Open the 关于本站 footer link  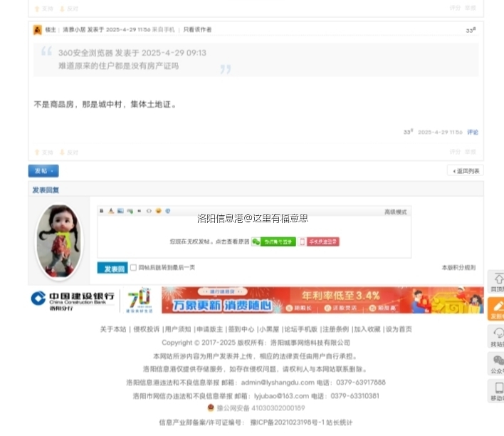click(x=112, y=329)
